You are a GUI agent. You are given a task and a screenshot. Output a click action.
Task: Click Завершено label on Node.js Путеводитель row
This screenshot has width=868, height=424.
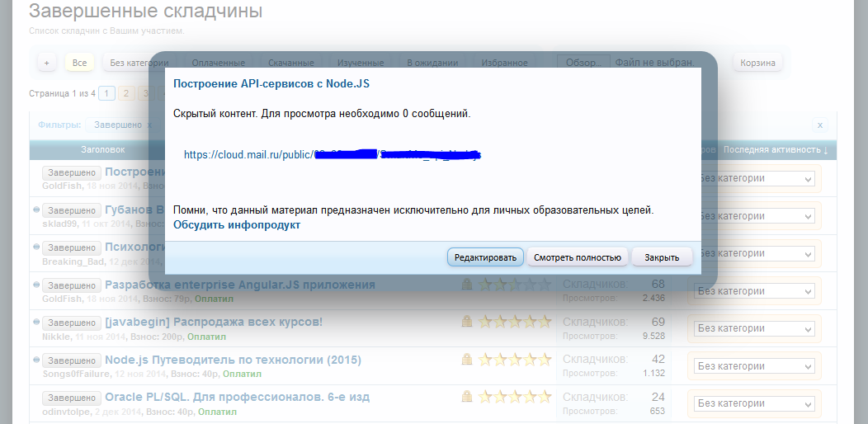pyautogui.click(x=72, y=360)
